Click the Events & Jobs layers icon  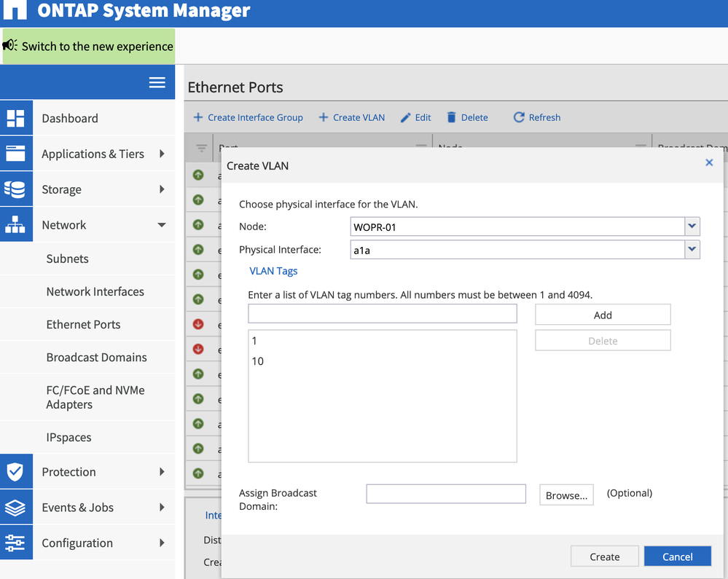(x=16, y=508)
